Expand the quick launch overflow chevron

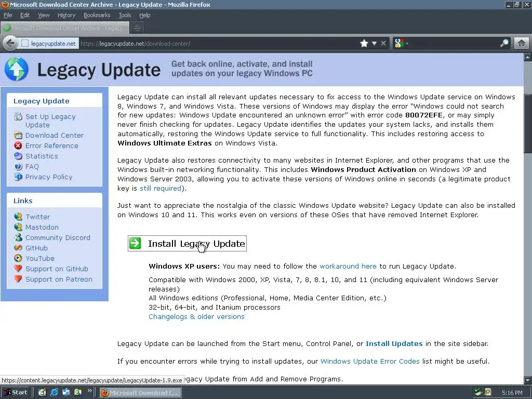(89, 391)
